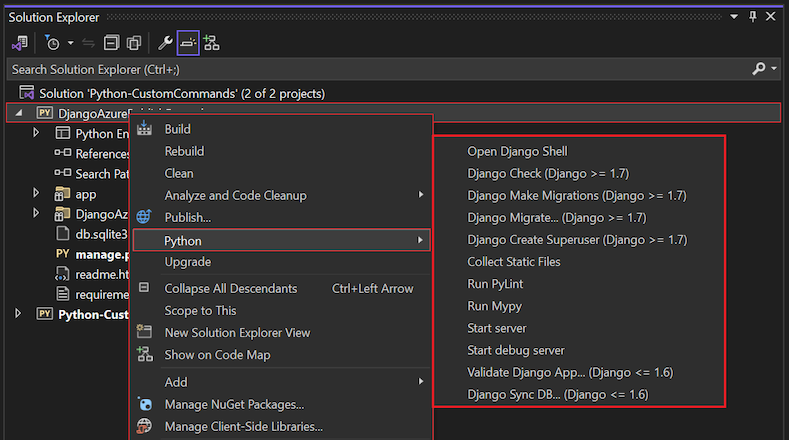Image resolution: width=789 pixels, height=440 pixels.
Task: Choose New Solution Explorer View
Action: (x=238, y=333)
